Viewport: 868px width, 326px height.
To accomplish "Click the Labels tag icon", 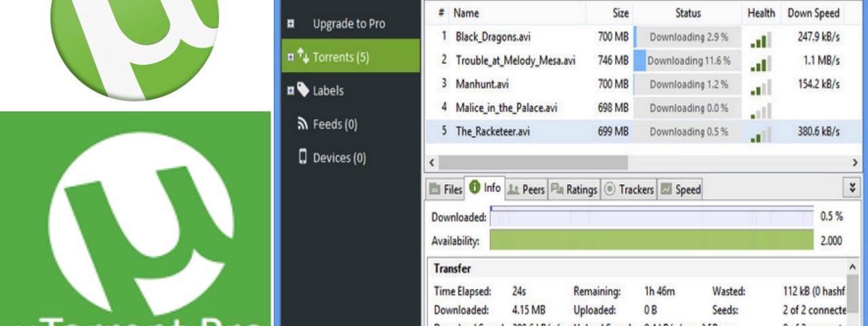I will (302, 90).
